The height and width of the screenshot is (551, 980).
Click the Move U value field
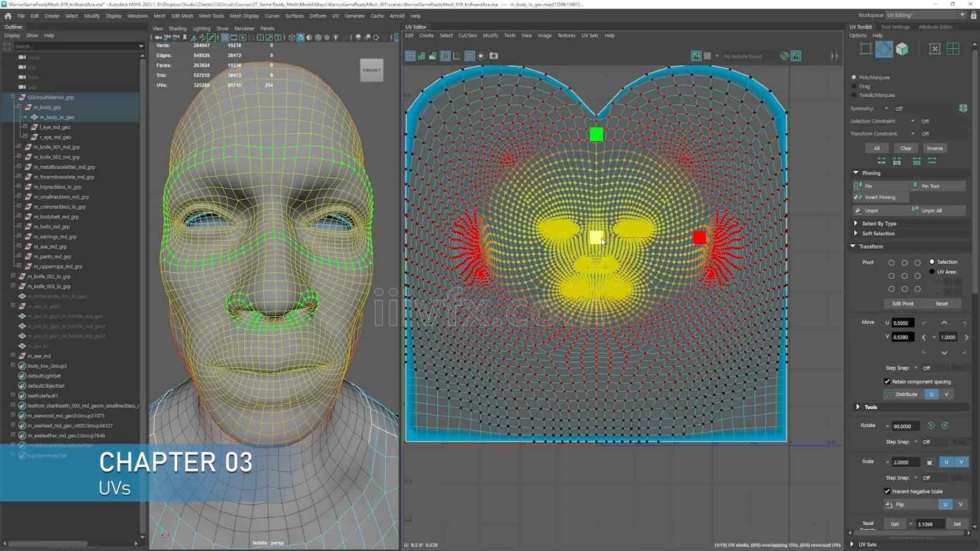(903, 323)
